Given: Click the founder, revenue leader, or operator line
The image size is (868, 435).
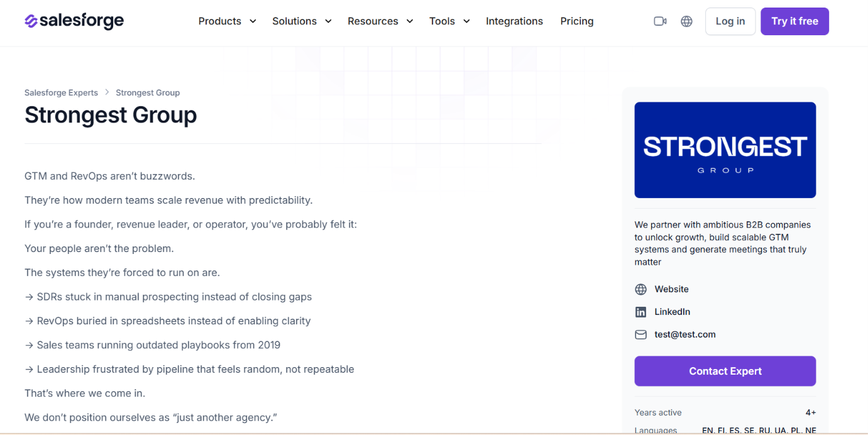Looking at the screenshot, I should click(x=190, y=224).
